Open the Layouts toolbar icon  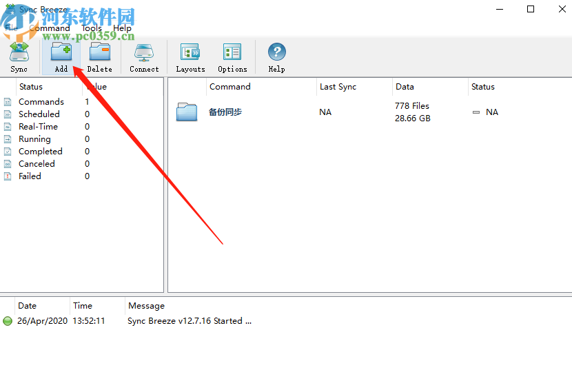tap(190, 52)
